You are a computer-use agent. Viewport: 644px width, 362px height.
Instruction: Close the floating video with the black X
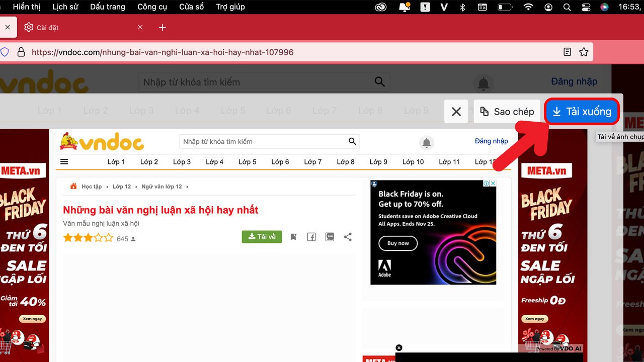point(399,348)
